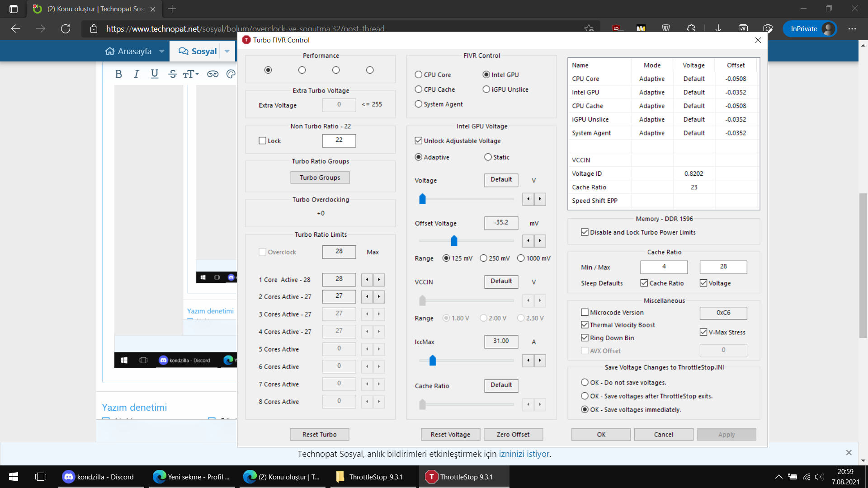This screenshot has width=868, height=488.
Task: Increase the 1 Core Active ratio arrow
Action: 379,280
